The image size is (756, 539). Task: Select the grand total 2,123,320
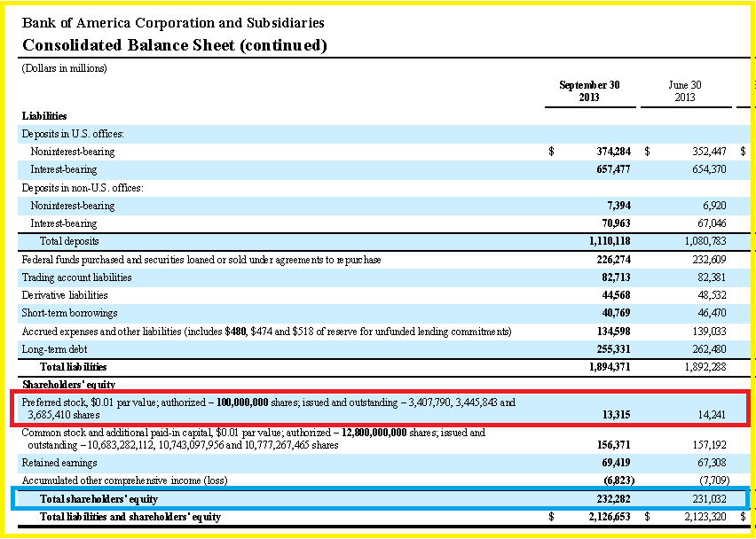tap(705, 518)
